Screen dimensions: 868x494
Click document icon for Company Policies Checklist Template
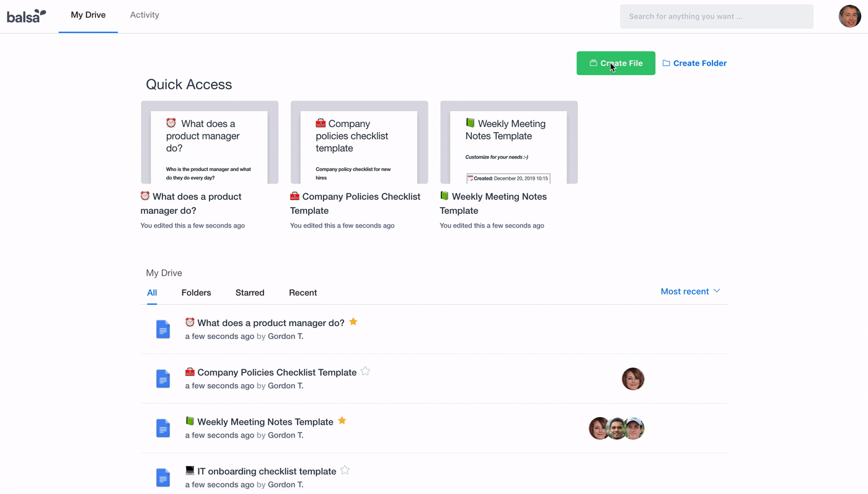pos(163,379)
